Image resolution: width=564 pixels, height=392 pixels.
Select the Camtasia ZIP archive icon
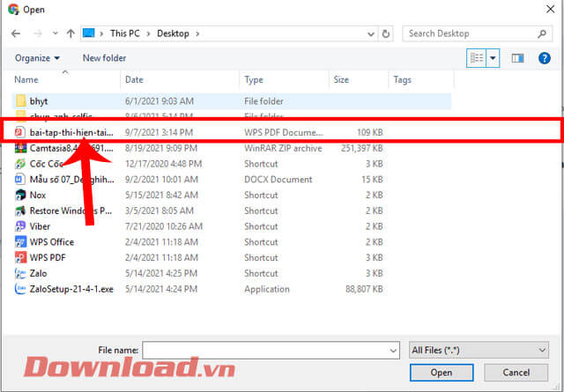pyautogui.click(x=20, y=148)
